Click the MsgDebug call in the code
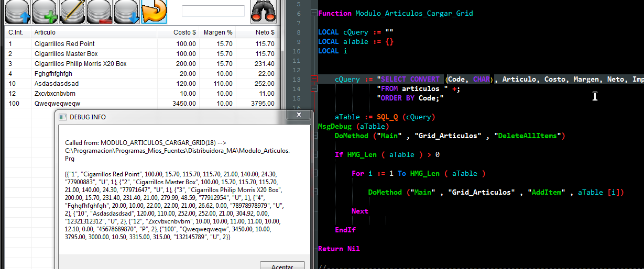This screenshot has width=644, height=269. click(x=334, y=126)
